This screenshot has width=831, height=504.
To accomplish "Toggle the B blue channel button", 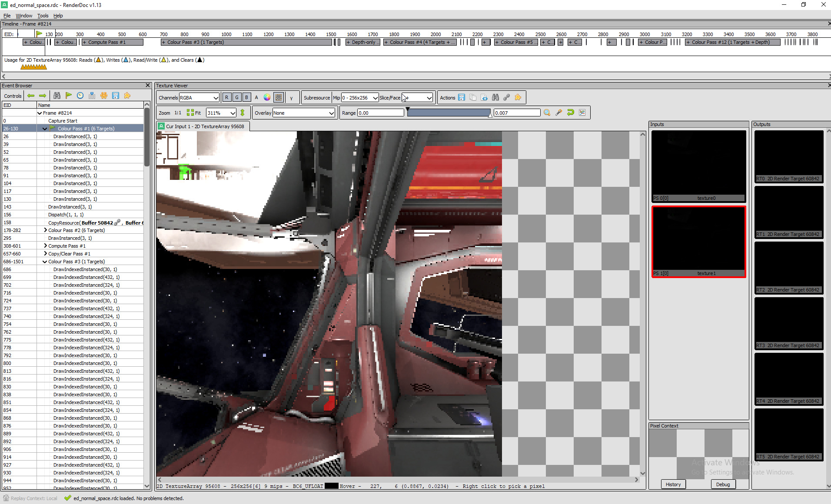I will pos(247,98).
